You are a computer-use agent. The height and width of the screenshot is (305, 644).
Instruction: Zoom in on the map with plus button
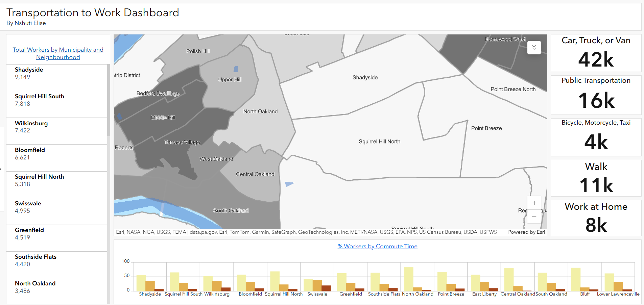tap(534, 203)
